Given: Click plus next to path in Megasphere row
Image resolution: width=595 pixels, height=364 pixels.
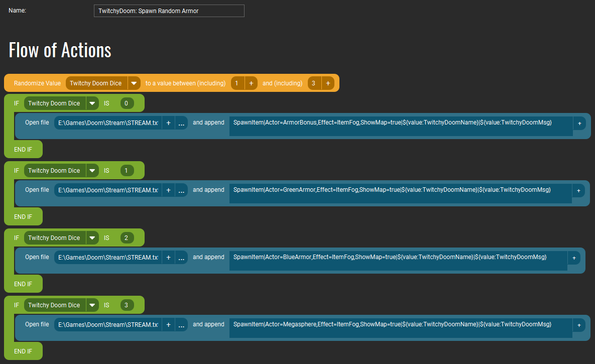Looking at the screenshot, I should coord(169,324).
